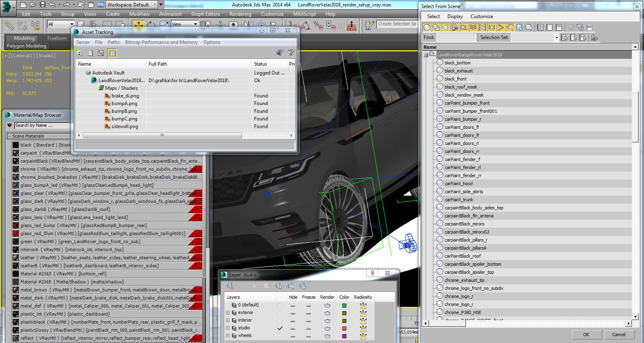Open the All selection filter dropdown
Viewport: 644px width, 343px height.
coord(61,24)
